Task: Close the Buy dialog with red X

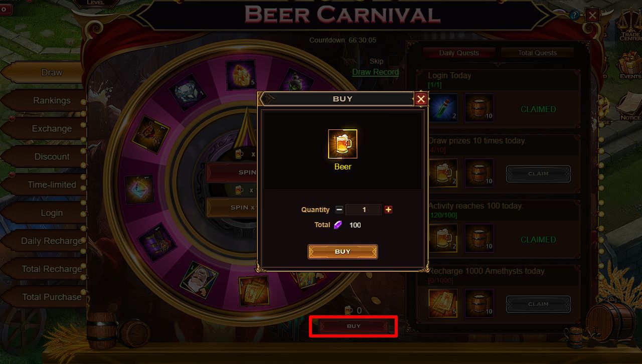Action: pyautogui.click(x=421, y=99)
